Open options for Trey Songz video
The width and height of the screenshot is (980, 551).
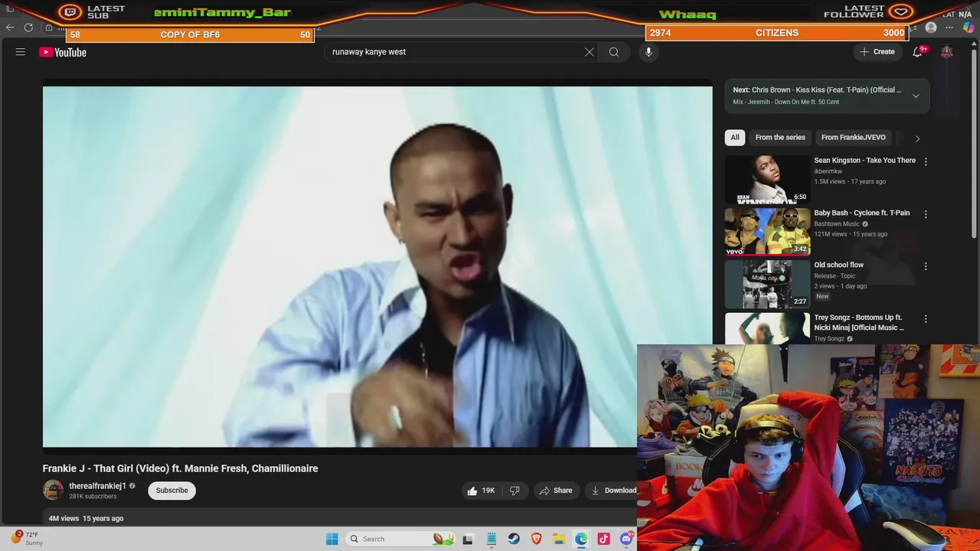tap(926, 318)
